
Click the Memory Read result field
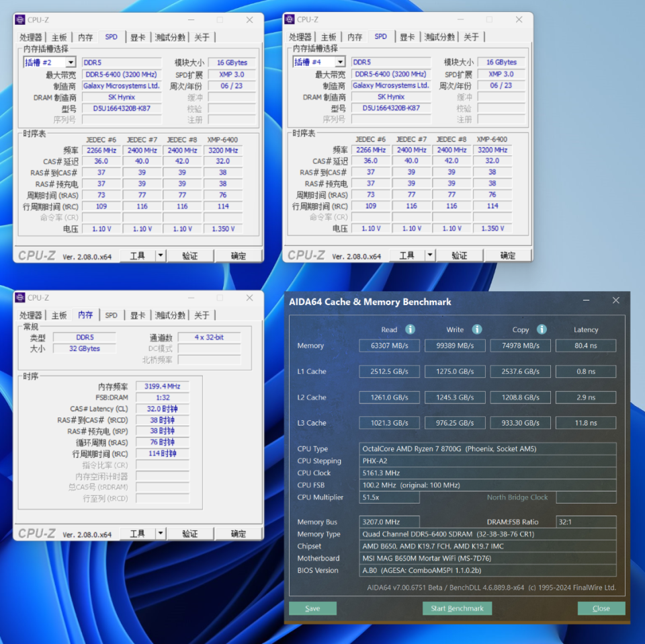(389, 346)
